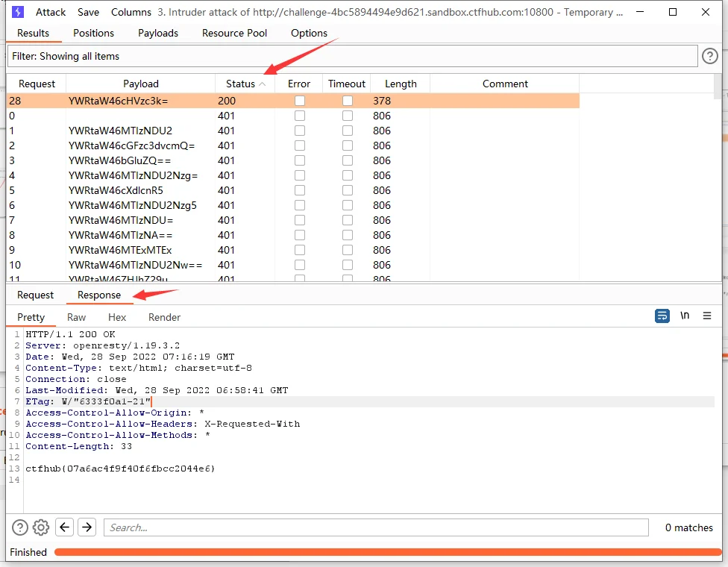The width and height of the screenshot is (728, 567).
Task: Click the Search input field
Action: 376,527
